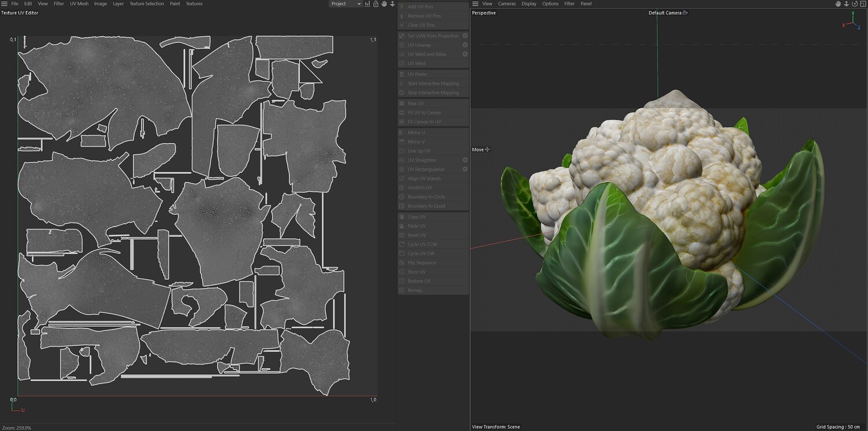Select the viewport dolly arrows icon
The height and width of the screenshot is (431, 868).
pyautogui.click(x=846, y=3)
